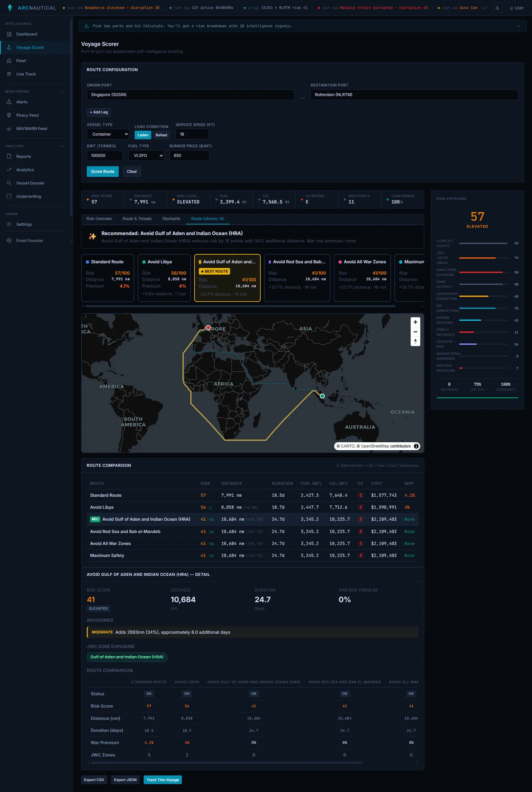
Task: Zoom in on the route map
Action: point(415,322)
